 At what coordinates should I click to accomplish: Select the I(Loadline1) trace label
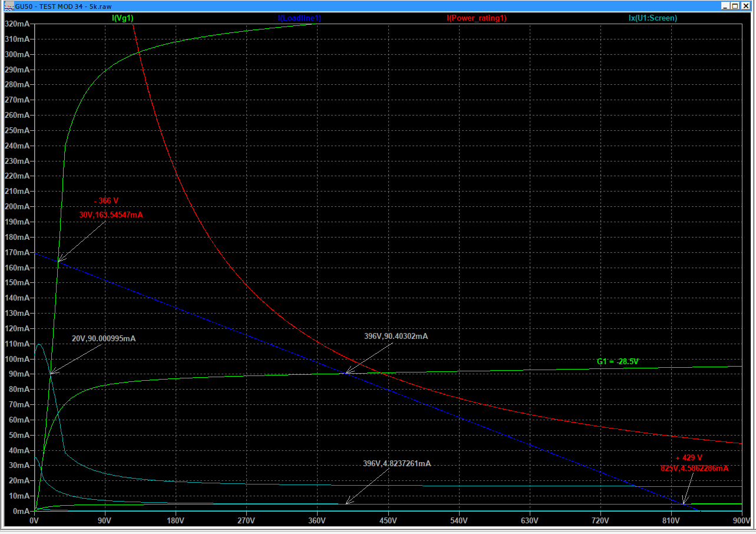coord(299,18)
